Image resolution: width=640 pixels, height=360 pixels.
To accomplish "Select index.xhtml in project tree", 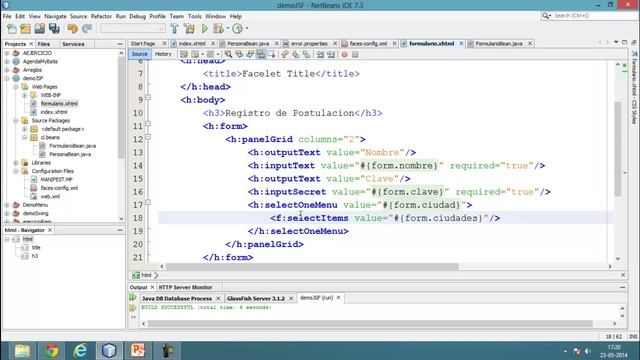I will [53, 112].
